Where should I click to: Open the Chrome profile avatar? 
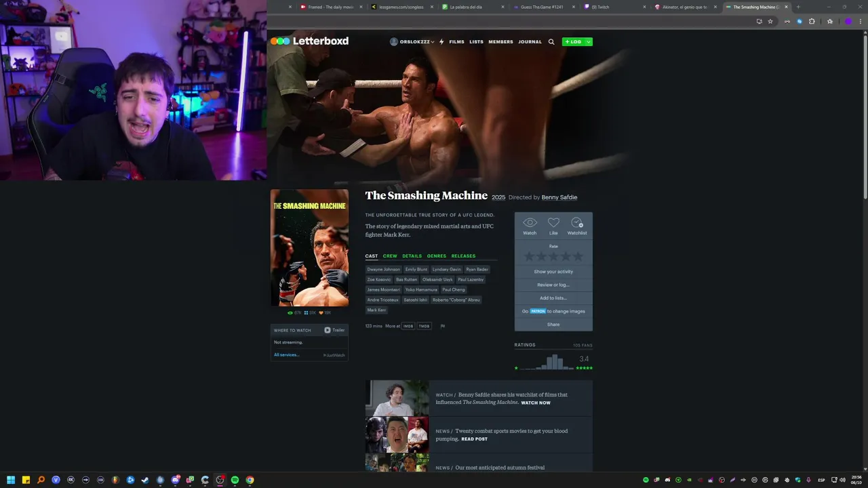click(848, 21)
